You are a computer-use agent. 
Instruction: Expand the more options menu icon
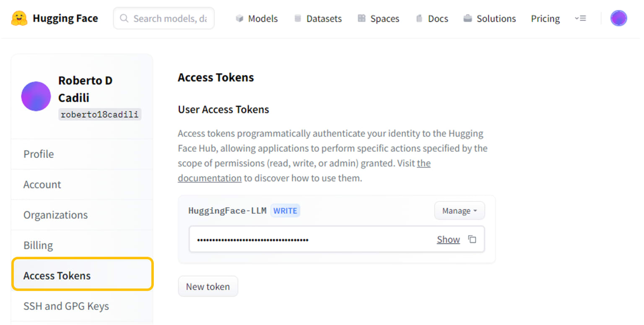pyautogui.click(x=580, y=18)
